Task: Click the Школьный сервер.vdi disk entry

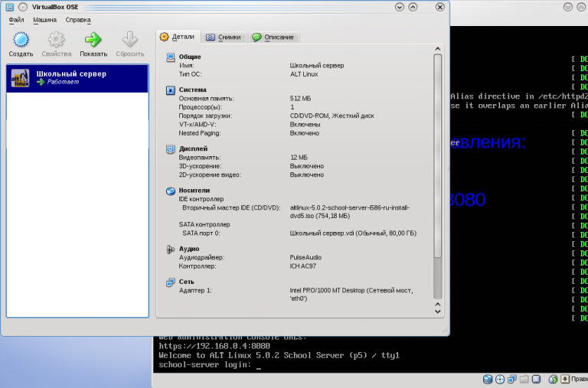Action: coord(353,233)
